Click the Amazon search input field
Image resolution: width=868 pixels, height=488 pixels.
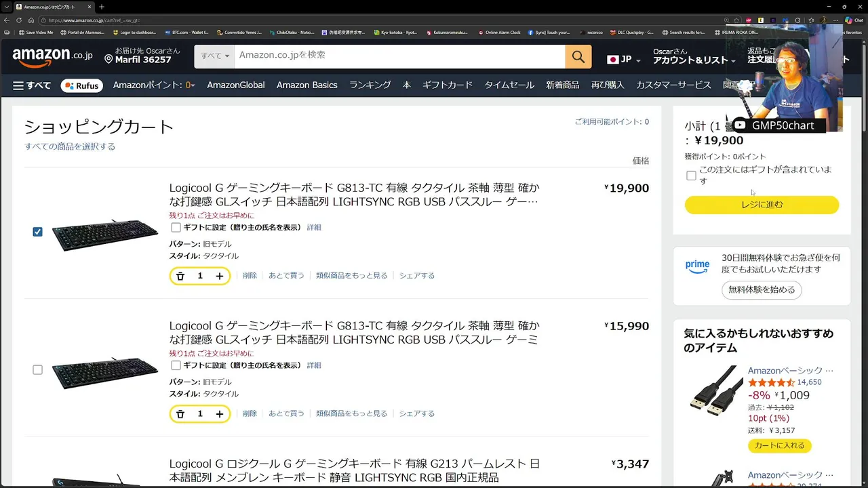tap(399, 57)
